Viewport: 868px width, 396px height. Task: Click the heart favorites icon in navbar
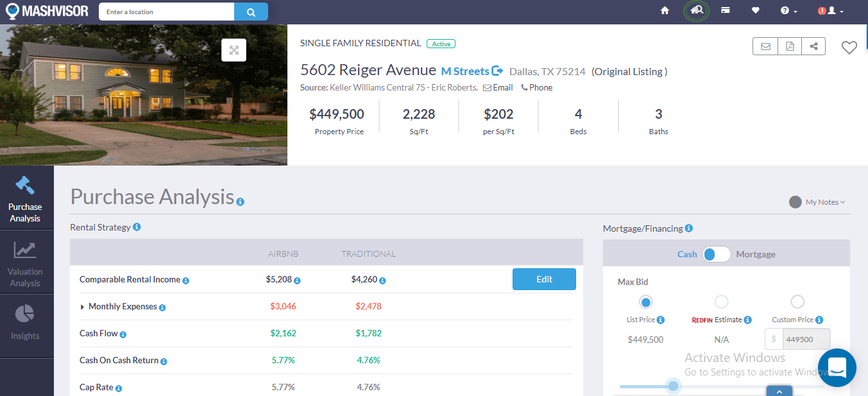point(755,11)
